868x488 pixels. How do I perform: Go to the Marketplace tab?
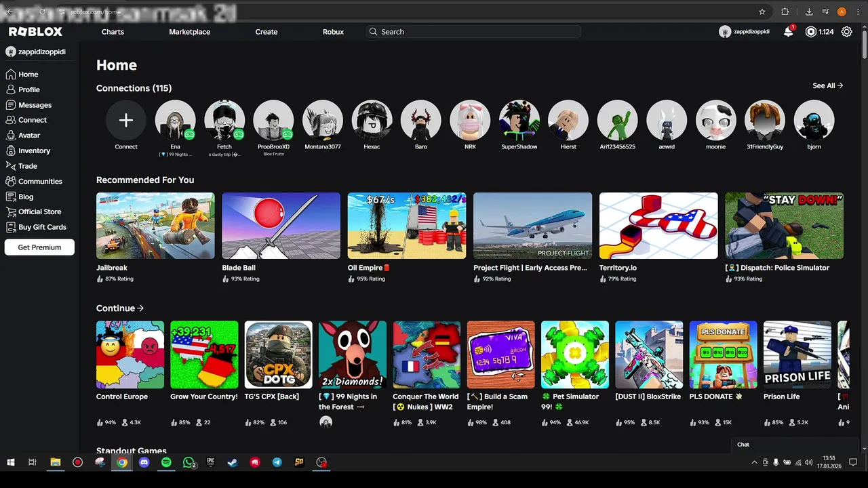190,32
